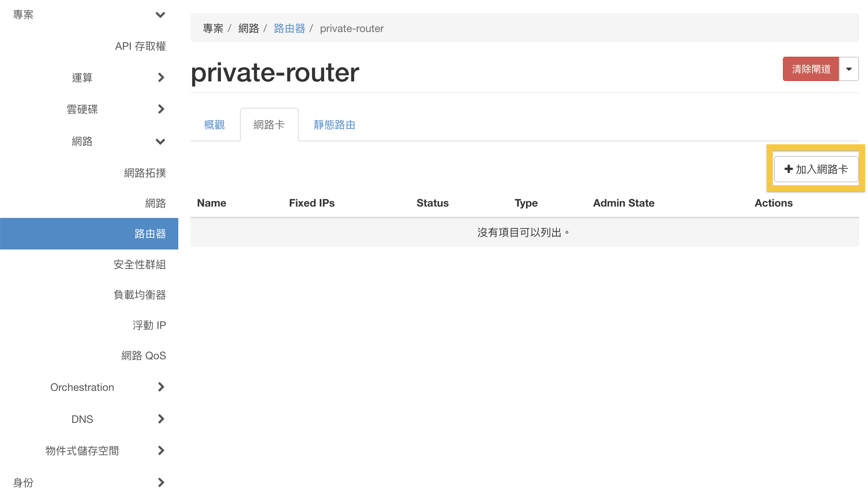Click the 清除閘道 button

click(x=810, y=69)
